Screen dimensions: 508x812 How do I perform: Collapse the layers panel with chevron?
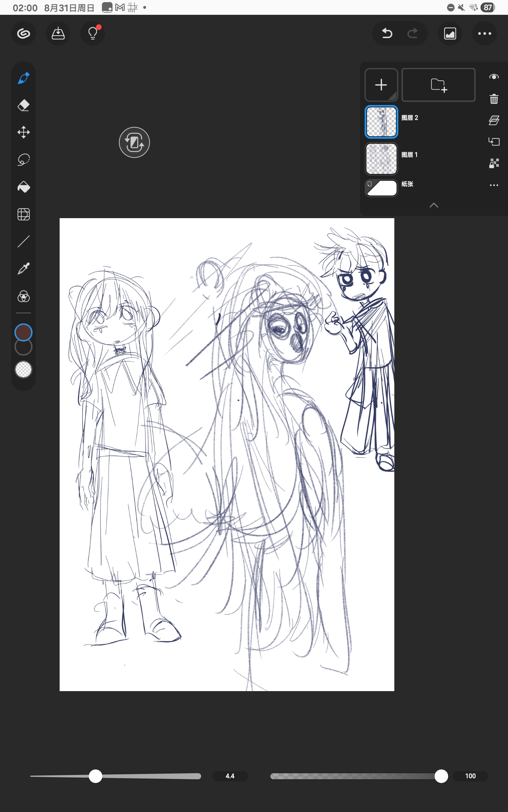434,205
